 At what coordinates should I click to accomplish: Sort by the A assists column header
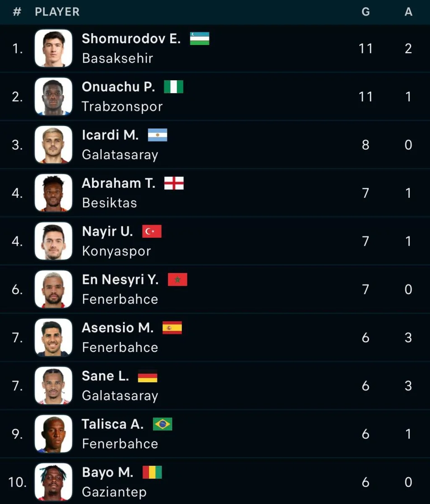[x=408, y=12]
